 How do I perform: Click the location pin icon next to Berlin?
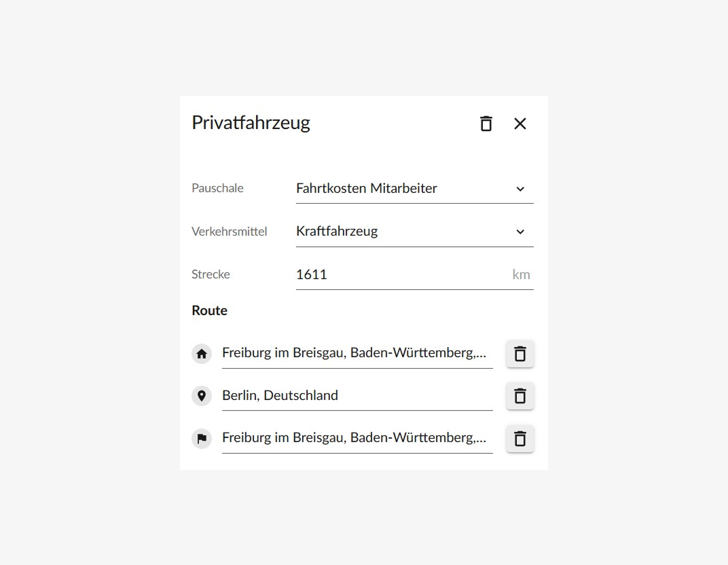tap(202, 396)
